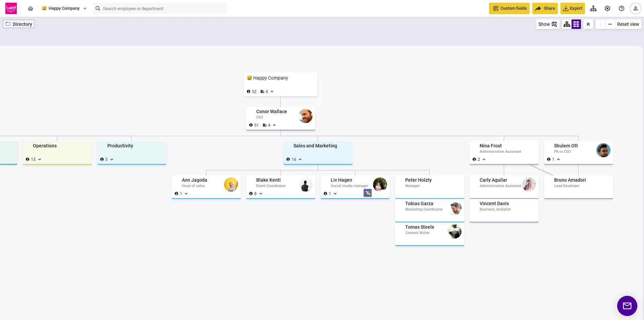Collapse the Sales and Marketing department
Image resolution: width=644 pixels, height=320 pixels.
point(300,159)
